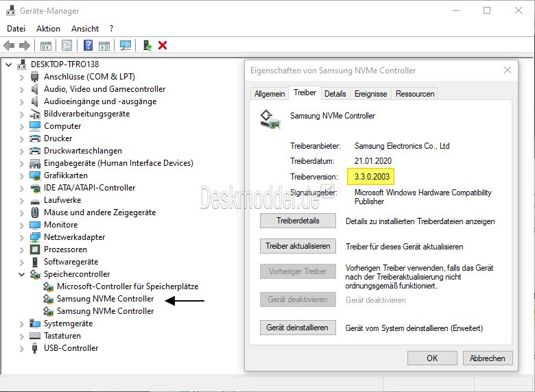Click the Drucker printer icon
535x392 pixels.
point(35,138)
